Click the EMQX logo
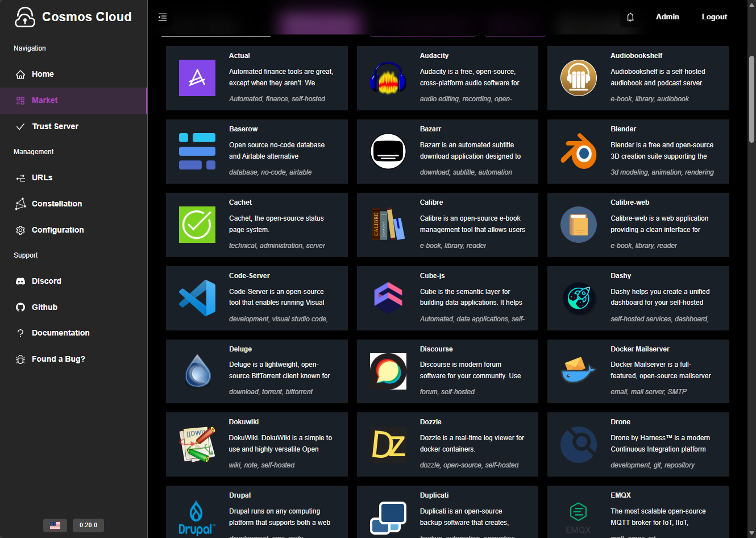This screenshot has width=756, height=538. coord(579,518)
